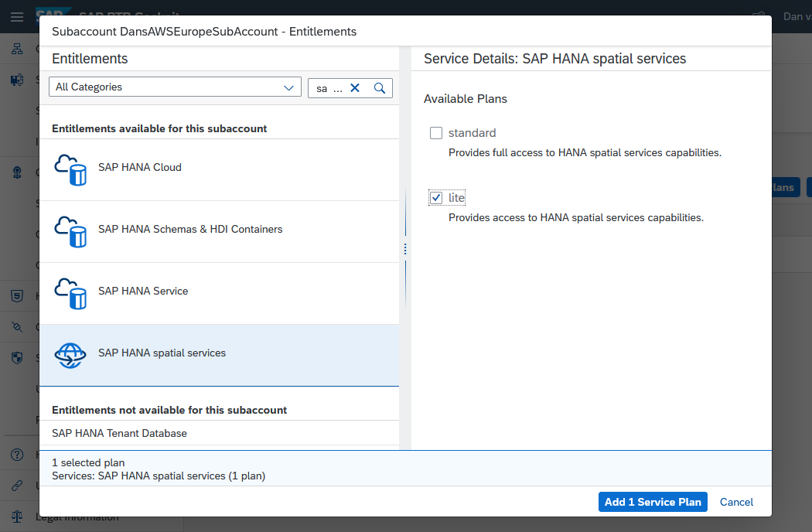The height and width of the screenshot is (532, 812).
Task: Click the search magnifier icon
Action: tap(380, 88)
